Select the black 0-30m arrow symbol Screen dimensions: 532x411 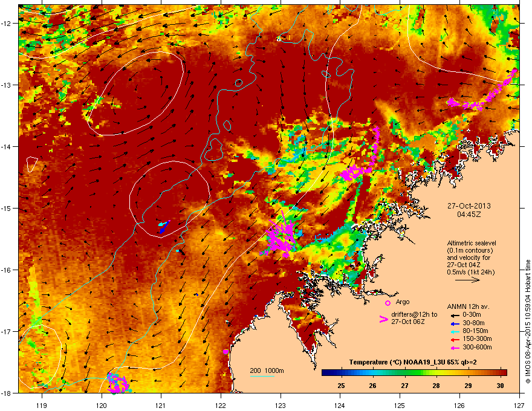(x=455, y=315)
